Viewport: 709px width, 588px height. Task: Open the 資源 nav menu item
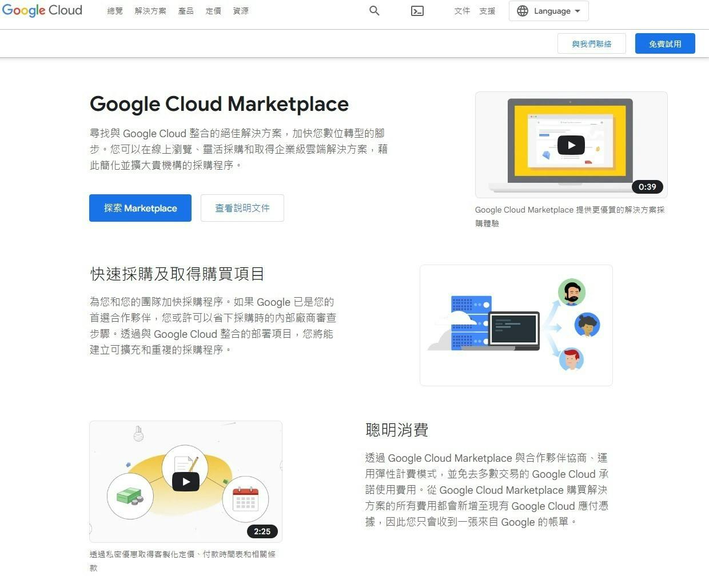pyautogui.click(x=241, y=11)
